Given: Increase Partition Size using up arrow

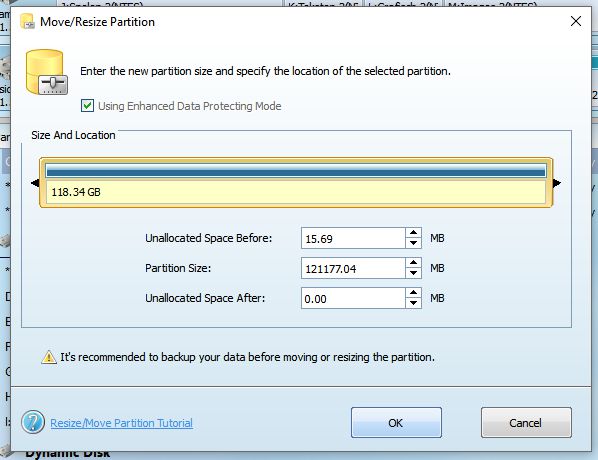Looking at the screenshot, I should 413,263.
